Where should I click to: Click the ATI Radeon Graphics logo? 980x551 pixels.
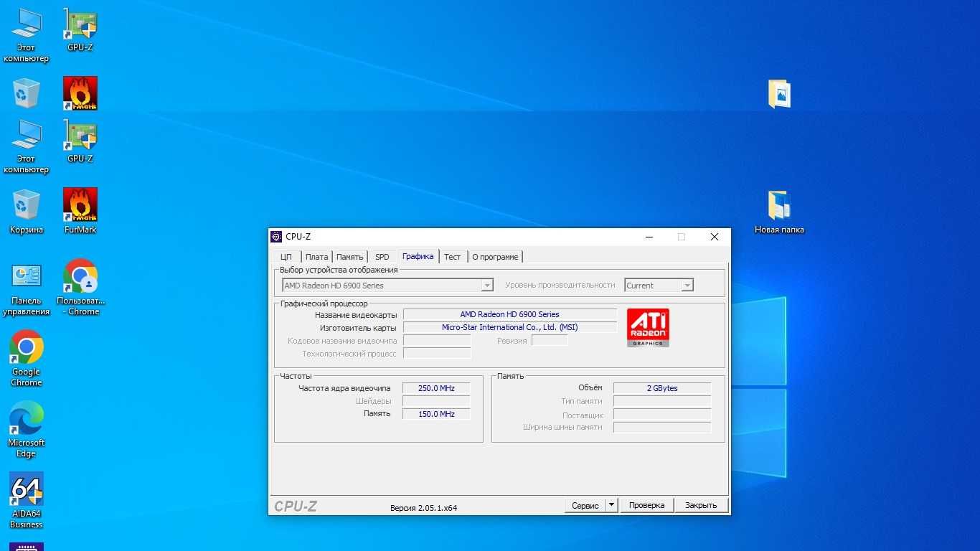(x=648, y=328)
